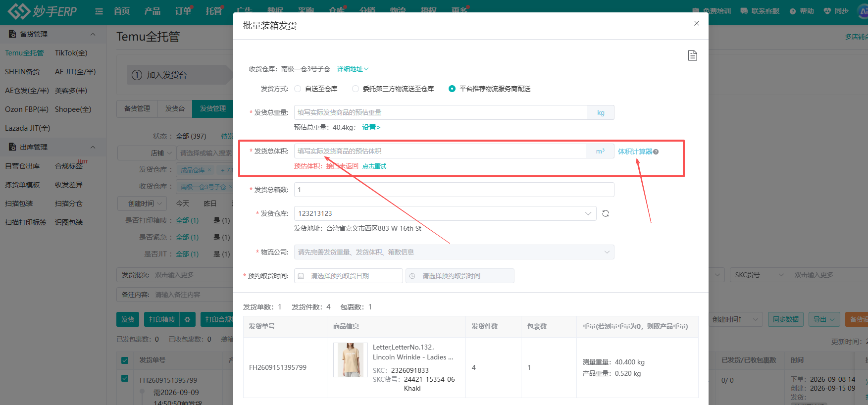Collapse the 出库管理 sidebar section

[x=93, y=147]
